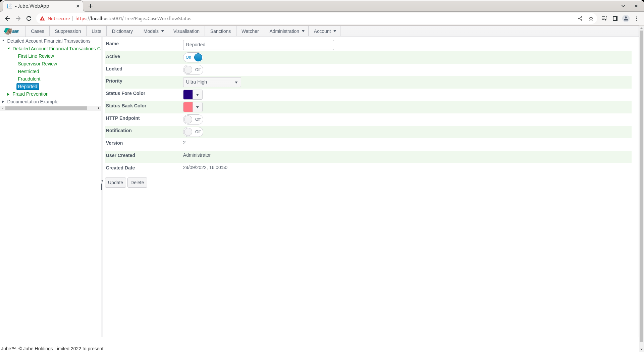The width and height of the screenshot is (644, 352).
Task: Open the Watcher page
Action: 250,31
